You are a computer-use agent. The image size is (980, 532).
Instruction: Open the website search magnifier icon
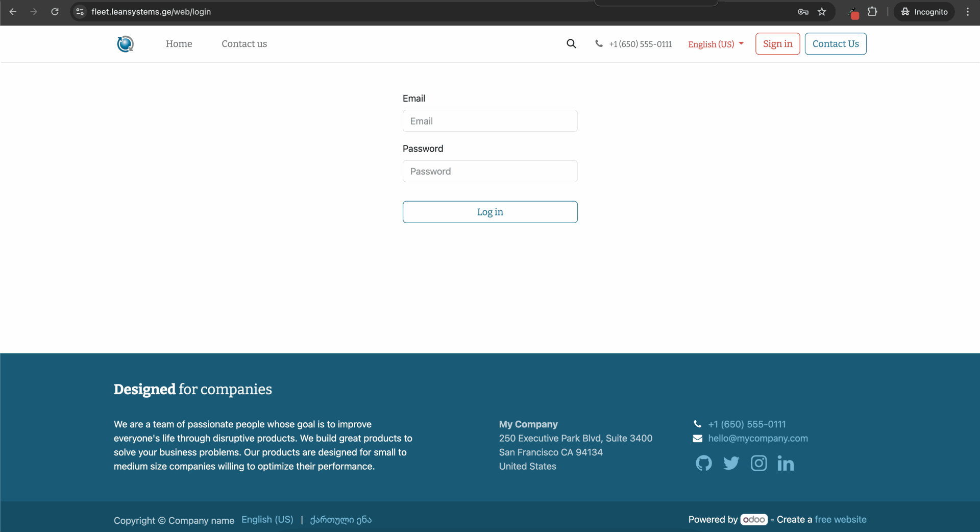pyautogui.click(x=571, y=44)
